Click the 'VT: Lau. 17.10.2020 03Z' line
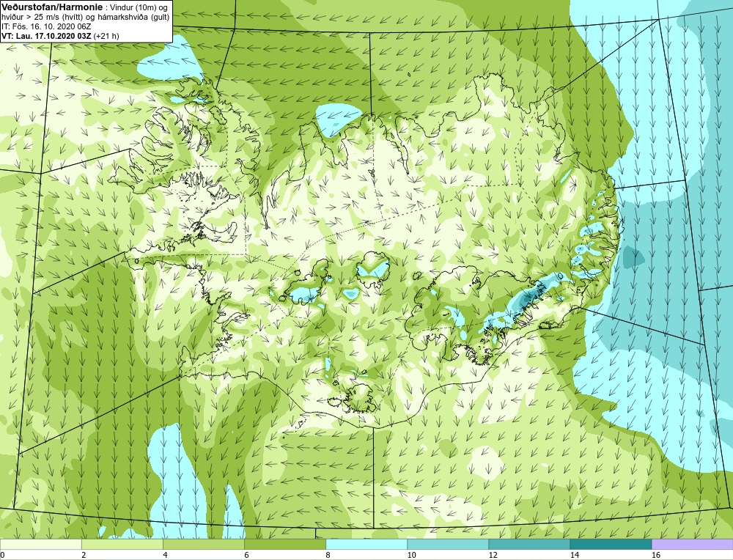This screenshot has height=560, width=733. (47, 35)
